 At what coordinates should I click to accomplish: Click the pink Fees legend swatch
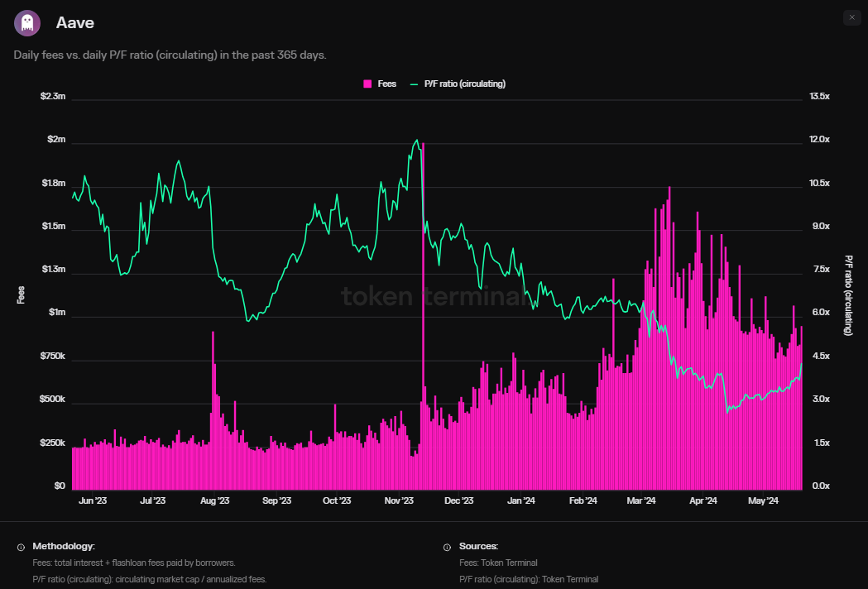click(367, 84)
